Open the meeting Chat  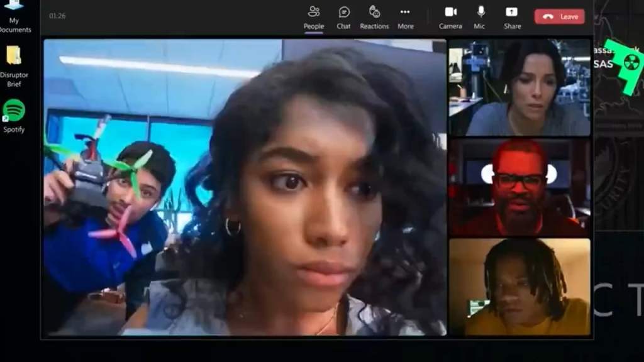tap(343, 17)
